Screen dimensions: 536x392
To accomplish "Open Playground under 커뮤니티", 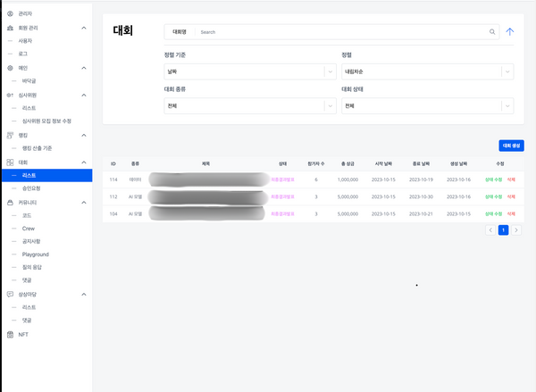I will (36, 254).
